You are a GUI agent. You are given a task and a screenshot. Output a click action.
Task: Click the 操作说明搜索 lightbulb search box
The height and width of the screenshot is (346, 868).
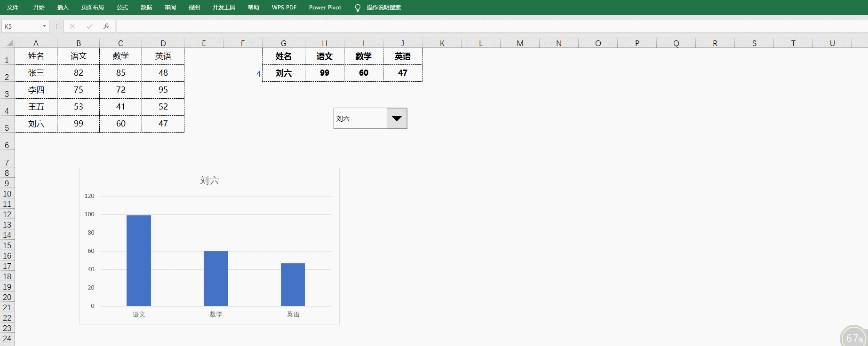378,8
